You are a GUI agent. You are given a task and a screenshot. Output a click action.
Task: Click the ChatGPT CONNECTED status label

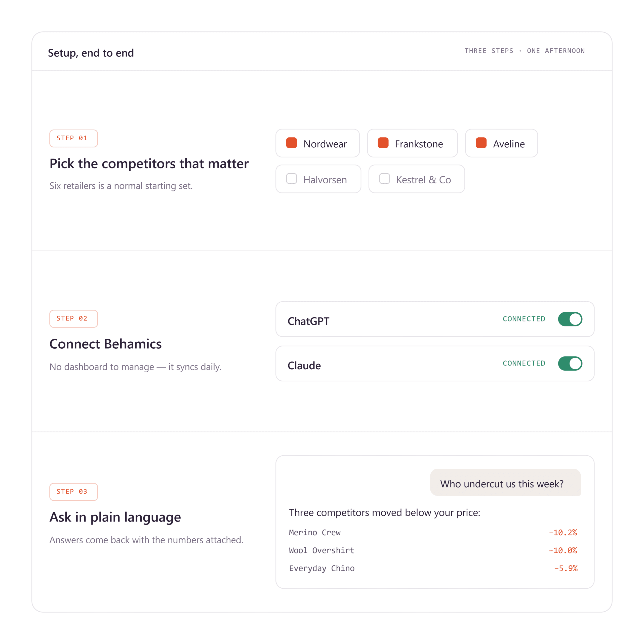[x=524, y=319]
